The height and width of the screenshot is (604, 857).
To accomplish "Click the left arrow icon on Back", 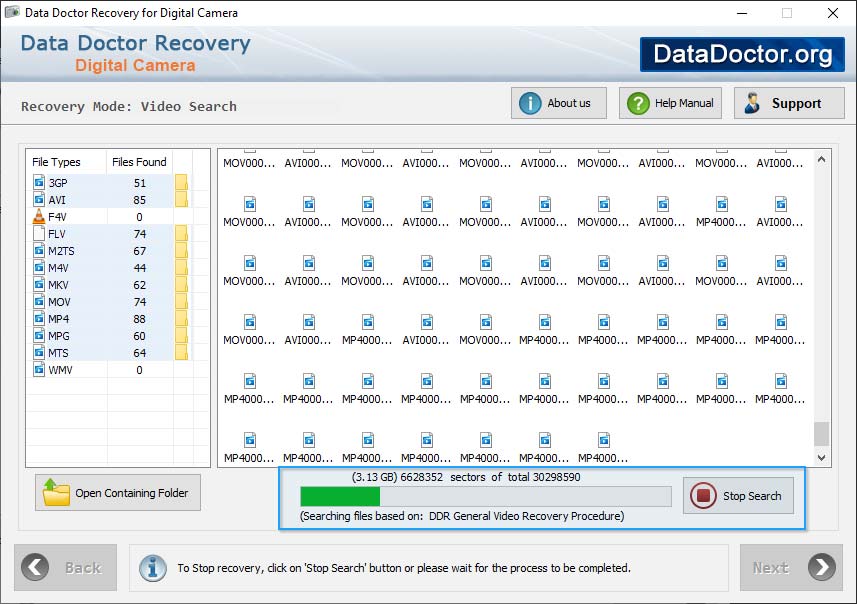I will [35, 567].
